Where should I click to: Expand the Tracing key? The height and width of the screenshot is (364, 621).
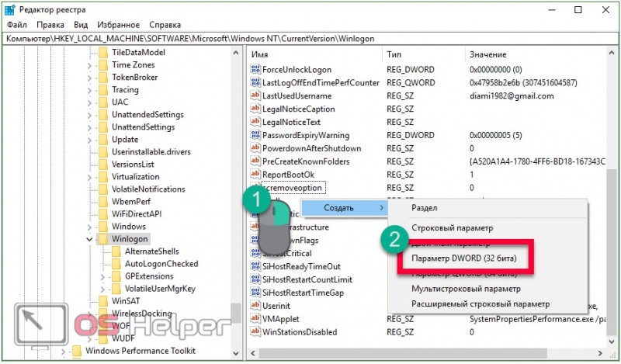pyautogui.click(x=89, y=90)
